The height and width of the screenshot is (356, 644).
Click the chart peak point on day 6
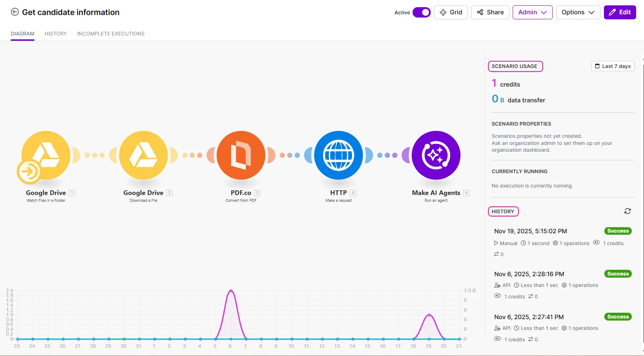coord(231,291)
